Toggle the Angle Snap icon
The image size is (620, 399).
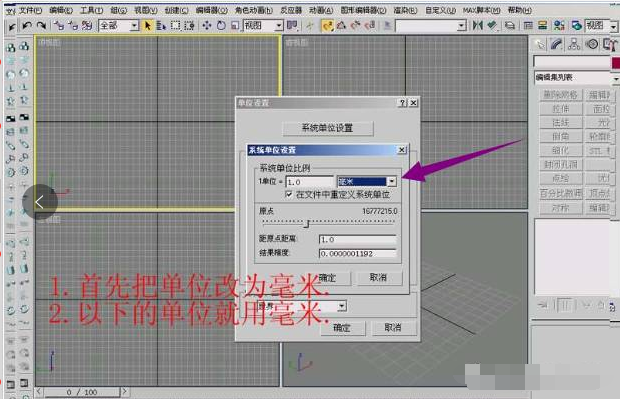tap(341, 26)
